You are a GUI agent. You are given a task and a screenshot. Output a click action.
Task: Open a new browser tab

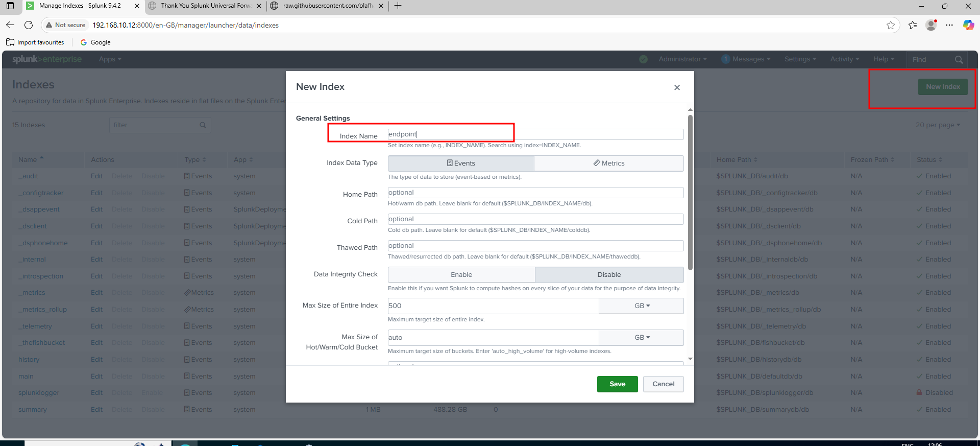click(x=398, y=6)
